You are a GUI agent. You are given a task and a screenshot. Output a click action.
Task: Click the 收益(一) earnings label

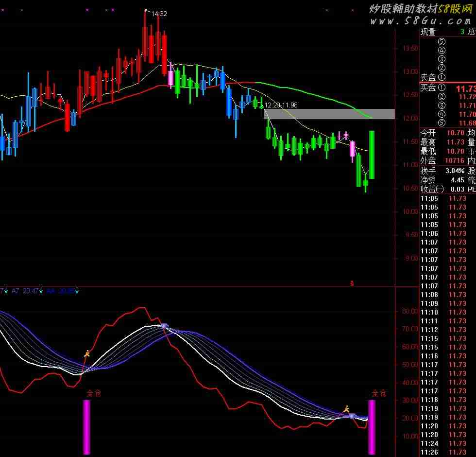coord(432,189)
